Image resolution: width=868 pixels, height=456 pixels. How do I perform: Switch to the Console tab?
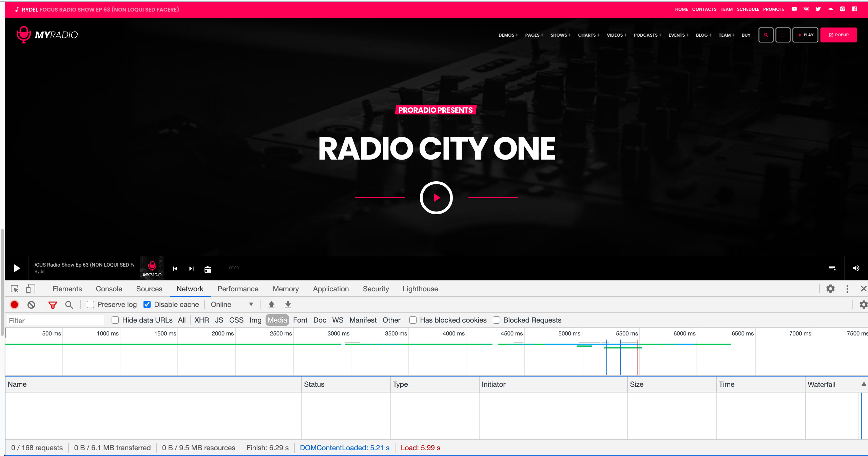(109, 289)
